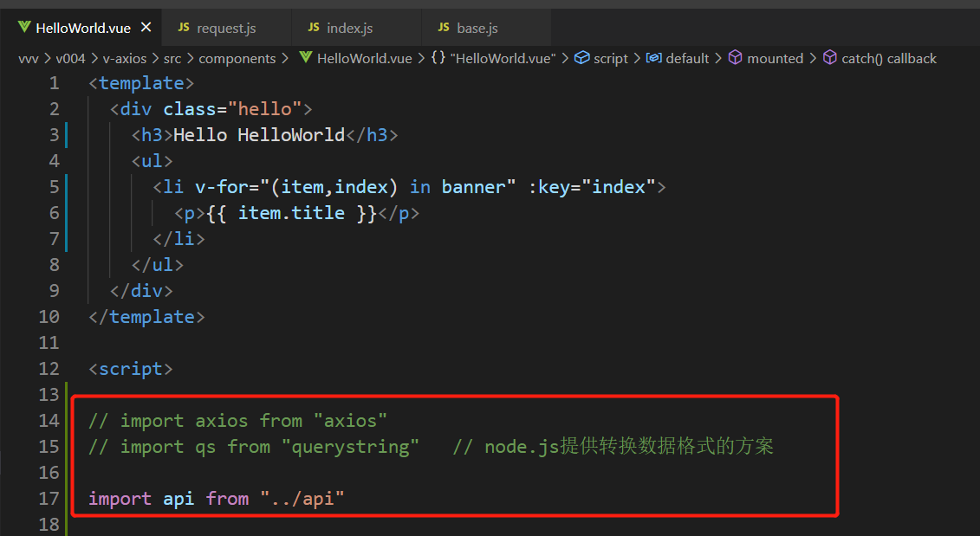
Task: Click the <script> tag on line 12
Action: tap(131, 369)
